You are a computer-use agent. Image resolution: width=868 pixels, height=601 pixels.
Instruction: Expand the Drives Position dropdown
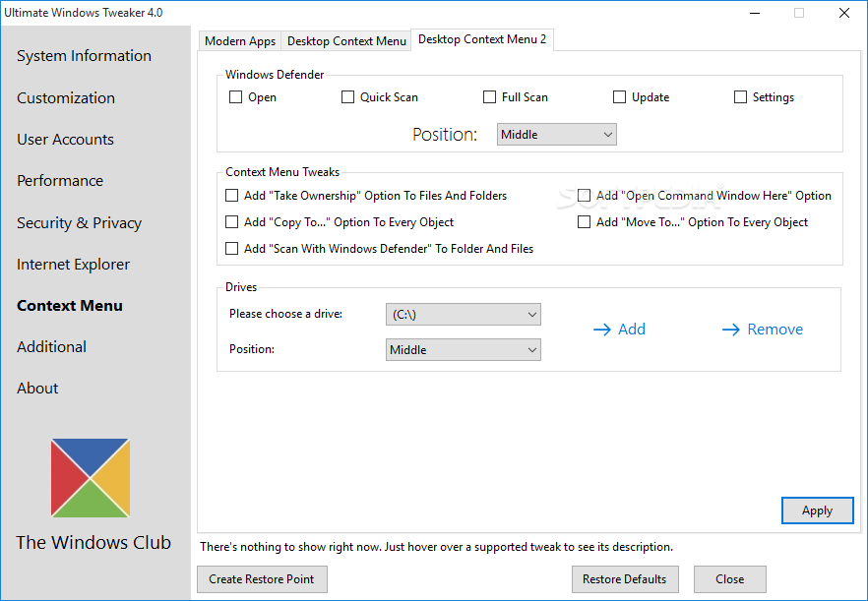pos(464,350)
